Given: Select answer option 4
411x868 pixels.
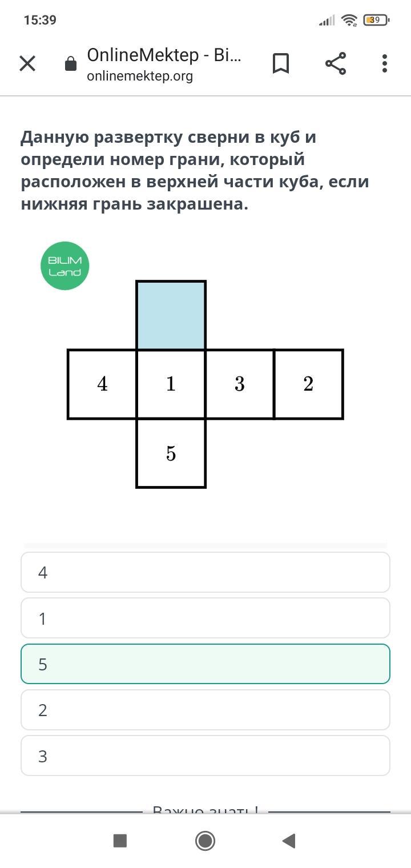Looking at the screenshot, I should (205, 572).
